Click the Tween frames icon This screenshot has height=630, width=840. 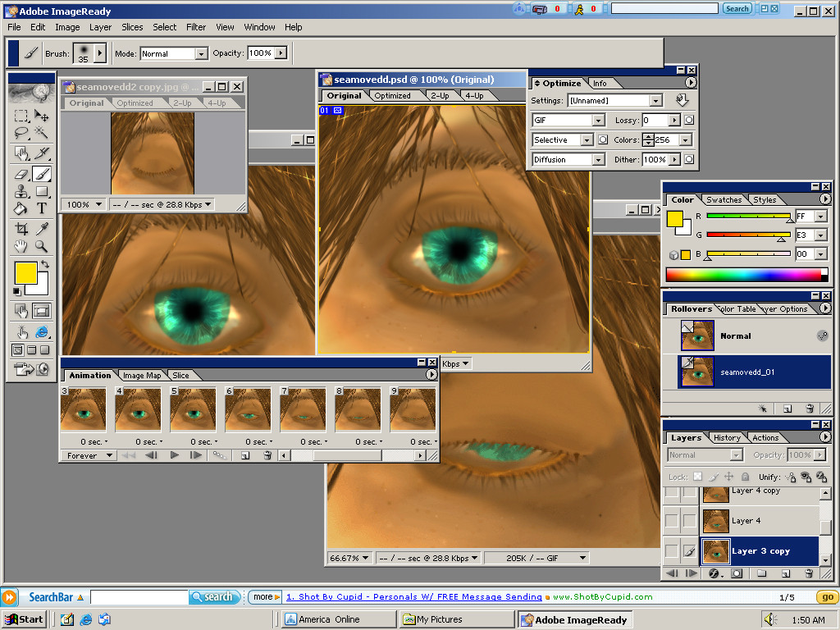tap(219, 455)
